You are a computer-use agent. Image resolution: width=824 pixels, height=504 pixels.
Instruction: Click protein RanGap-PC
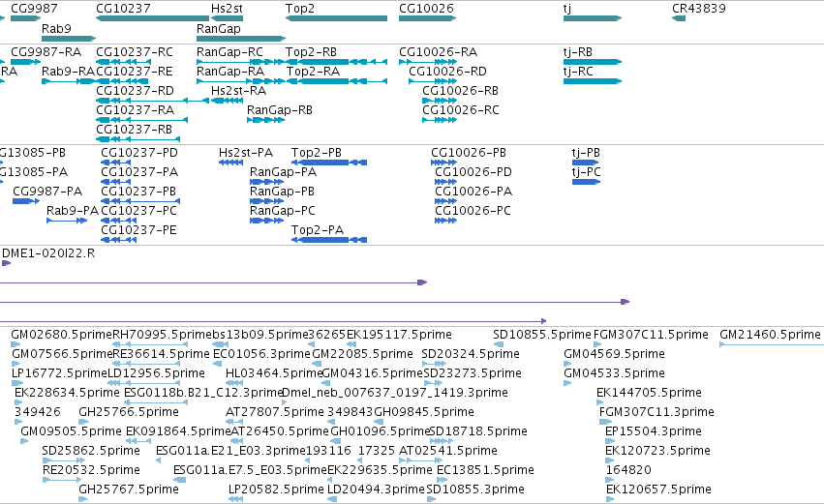click(267, 221)
